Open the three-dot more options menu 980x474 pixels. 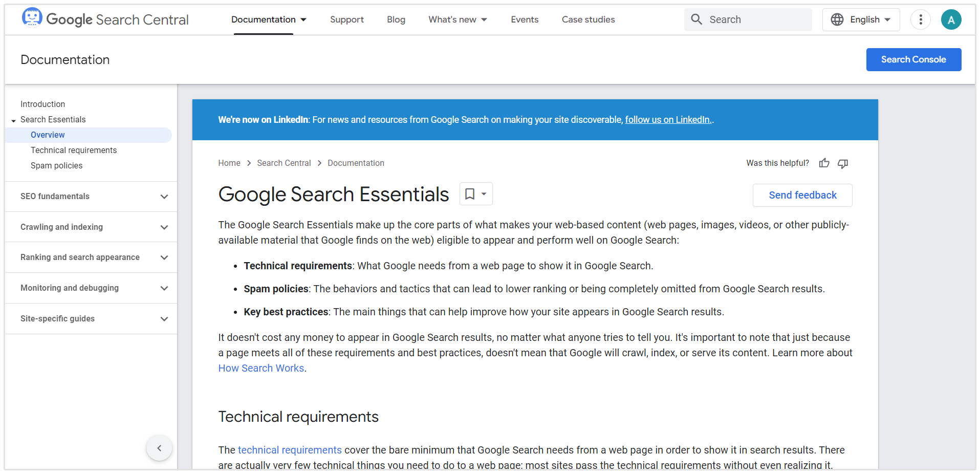coord(920,19)
